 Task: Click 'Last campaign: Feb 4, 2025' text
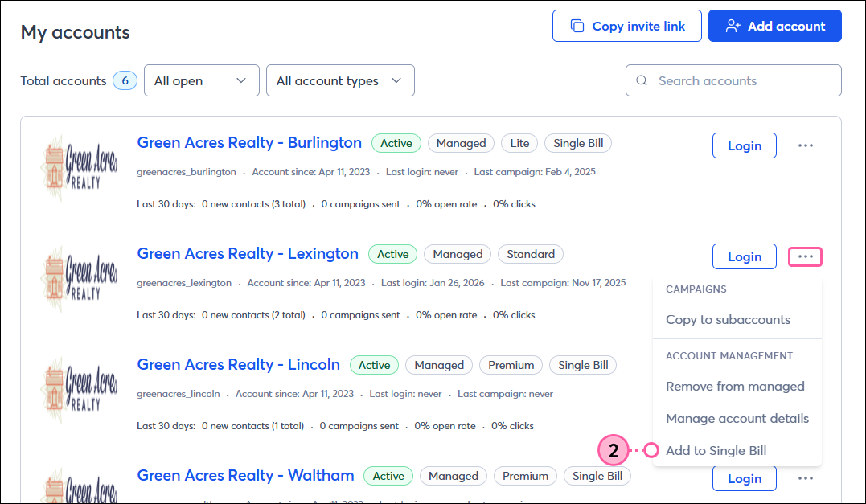535,172
